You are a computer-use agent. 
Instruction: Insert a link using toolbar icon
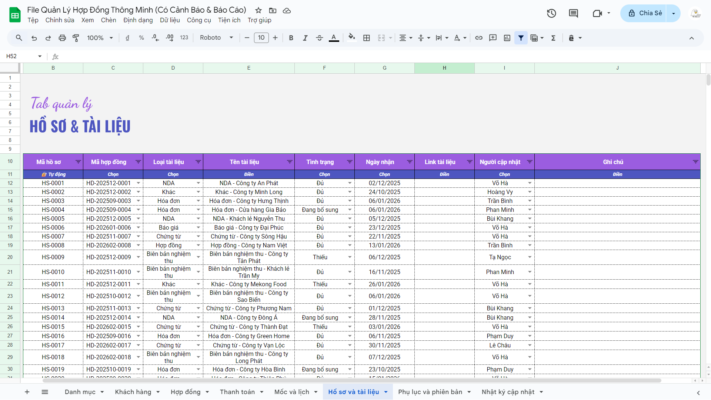pos(478,38)
